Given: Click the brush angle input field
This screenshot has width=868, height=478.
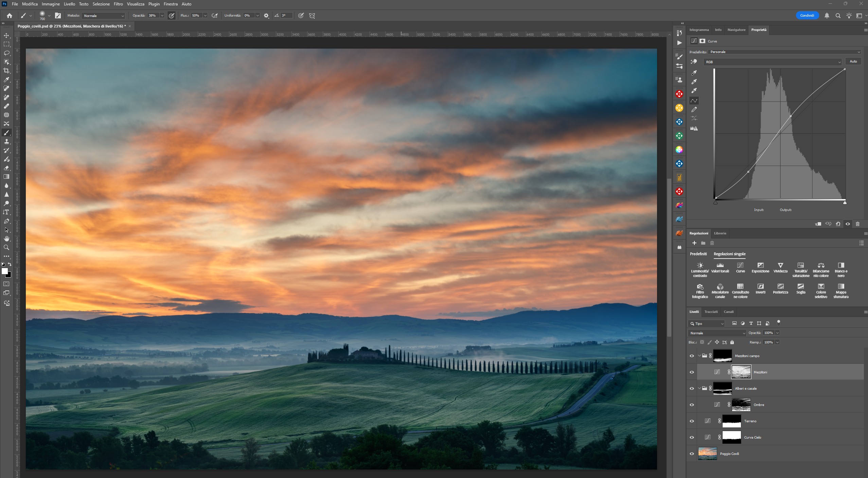Looking at the screenshot, I should pos(286,16).
